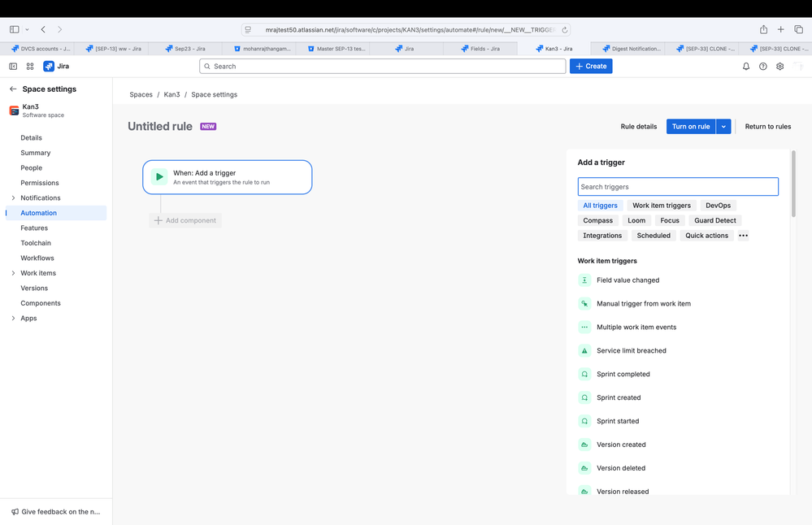
Task: Open the Kan3 breadcrumb link
Action: coord(172,95)
